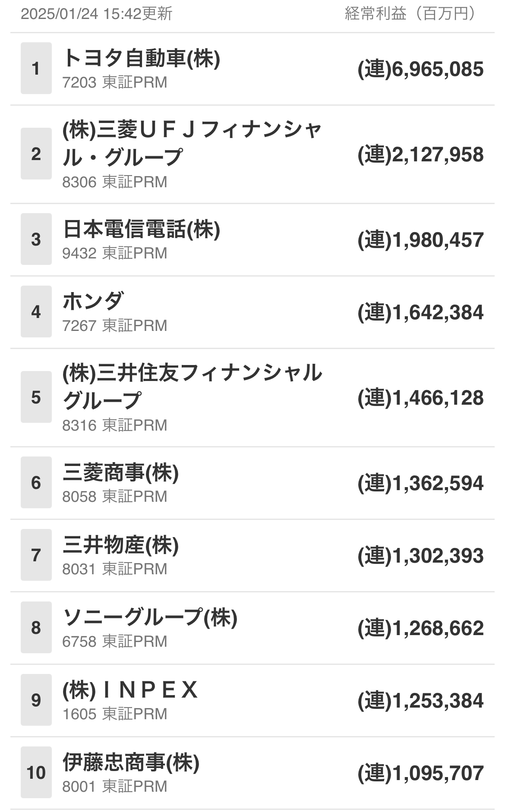Image resolution: width=505 pixels, height=812 pixels.
Task: Open the 伊藤忠商事(株) stock link
Action: (x=131, y=762)
